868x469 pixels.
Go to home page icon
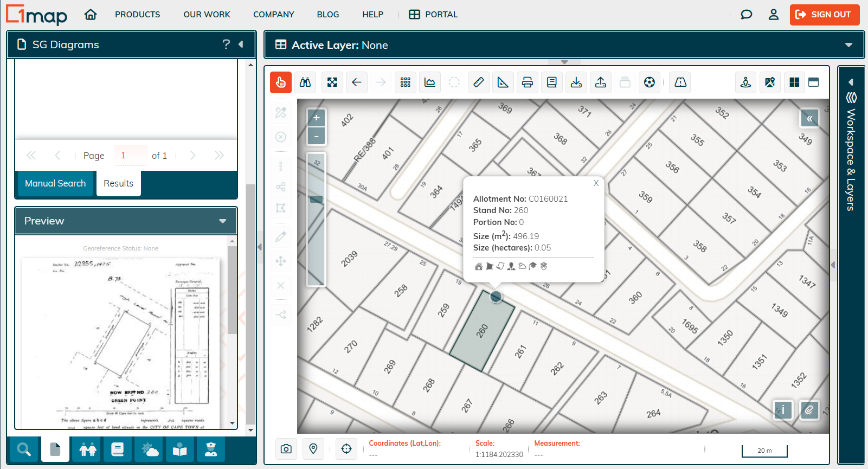click(91, 15)
